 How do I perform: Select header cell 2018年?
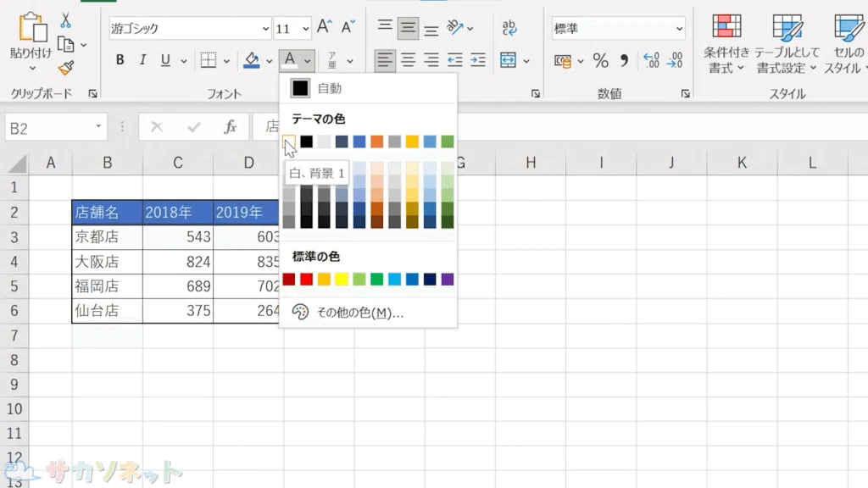[x=178, y=212]
